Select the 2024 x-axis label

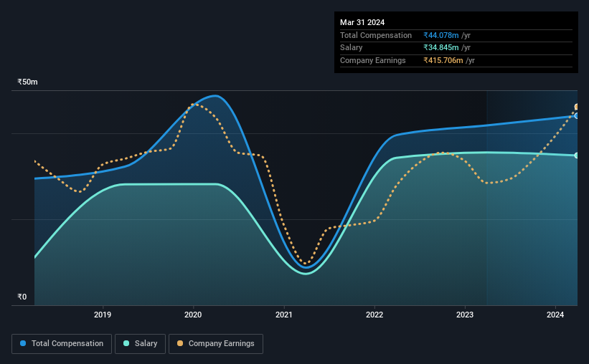coord(555,315)
